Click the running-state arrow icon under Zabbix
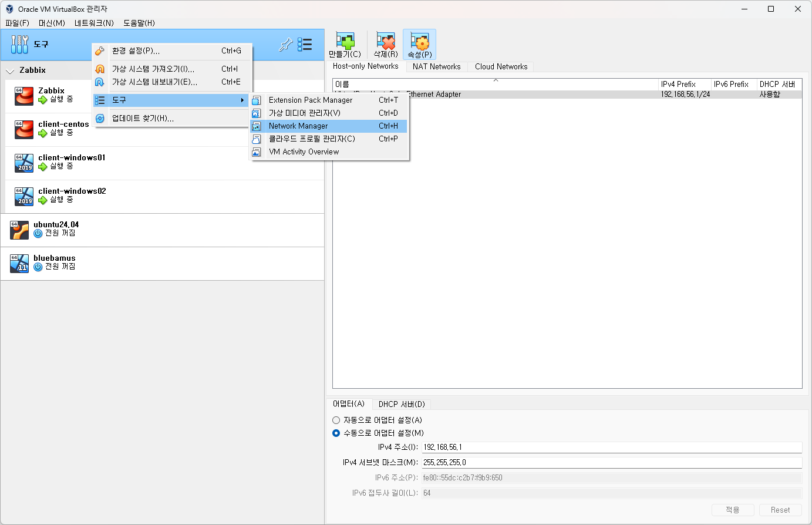 (42, 100)
